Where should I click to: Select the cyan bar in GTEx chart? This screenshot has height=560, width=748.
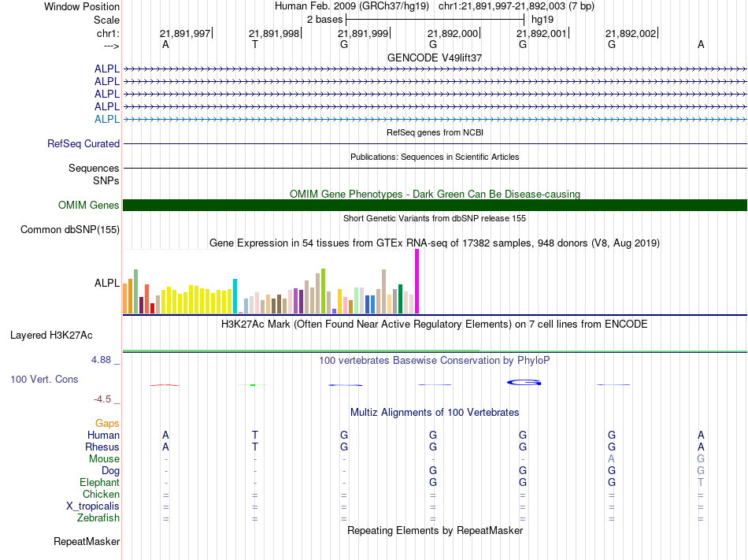pos(235,295)
